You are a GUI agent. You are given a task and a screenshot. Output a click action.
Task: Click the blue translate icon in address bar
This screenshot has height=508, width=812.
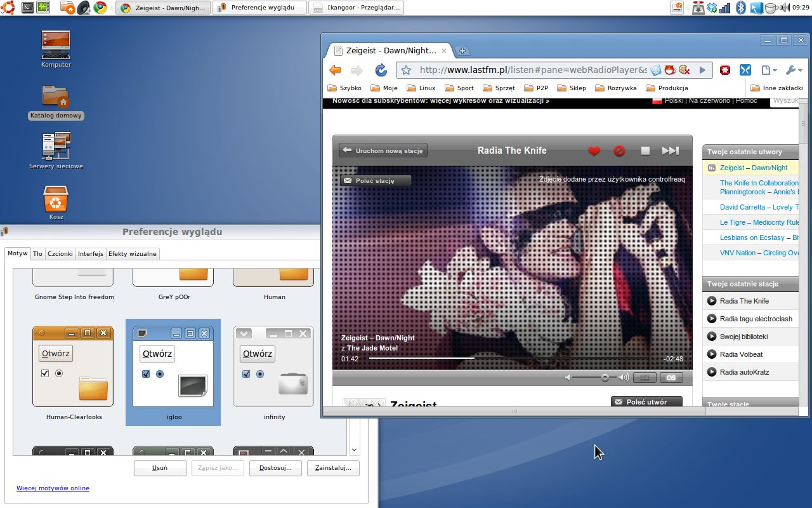pyautogui.click(x=656, y=70)
